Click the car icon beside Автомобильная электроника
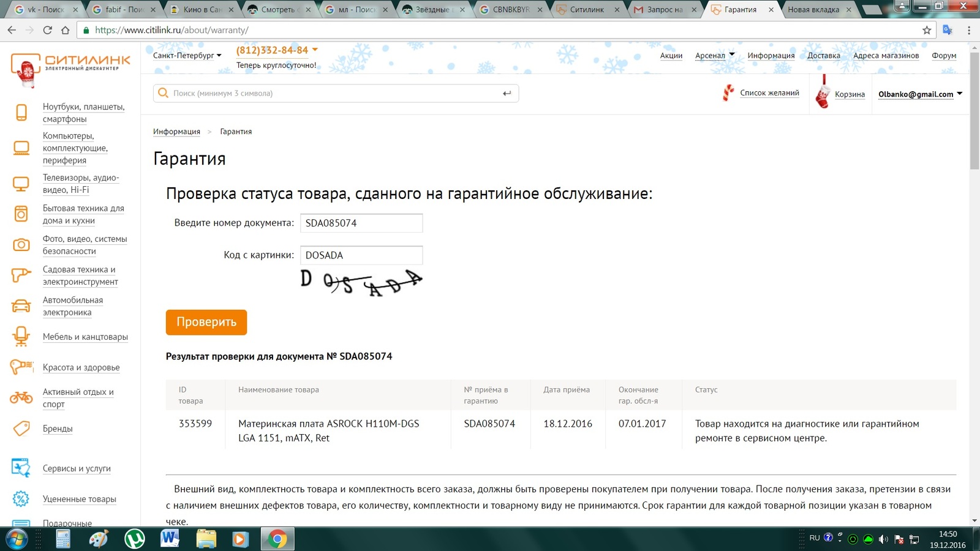This screenshot has width=980, height=551. tap(21, 306)
